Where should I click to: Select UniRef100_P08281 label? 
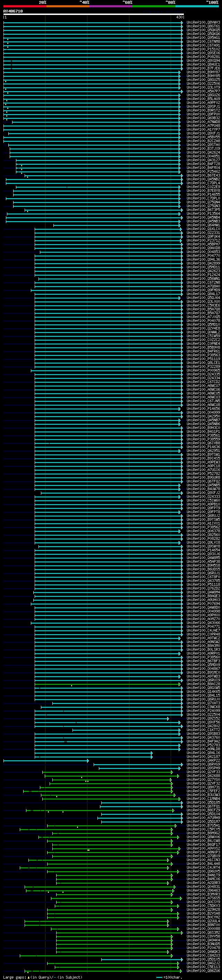point(203,57)
